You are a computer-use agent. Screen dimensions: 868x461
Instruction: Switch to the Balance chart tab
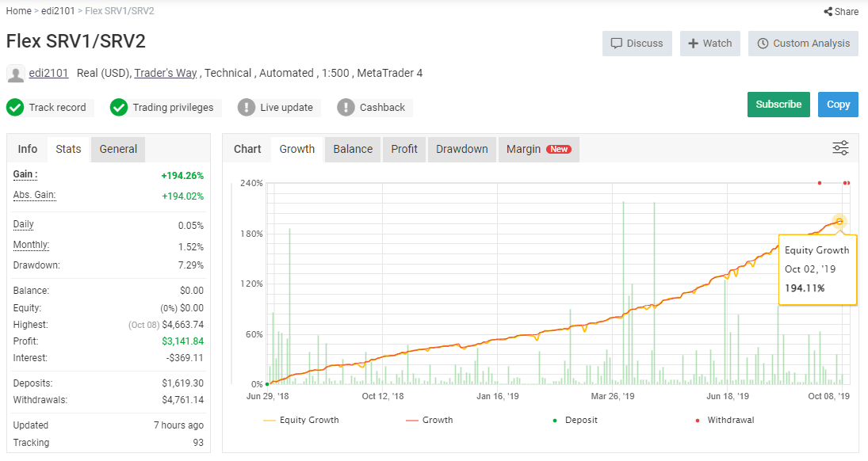pyautogui.click(x=353, y=149)
